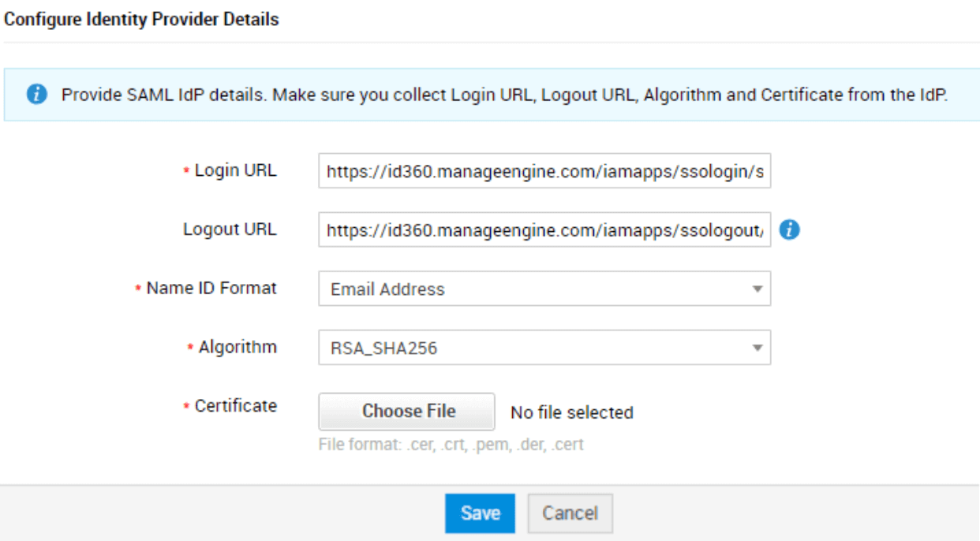Click the 'Algorithm' field label

pyautogui.click(x=238, y=347)
